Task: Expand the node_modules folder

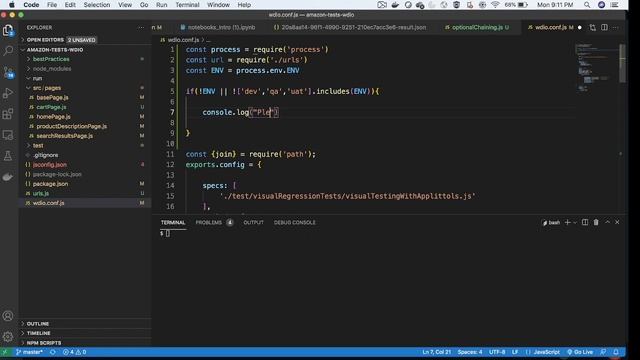Action: (51, 69)
